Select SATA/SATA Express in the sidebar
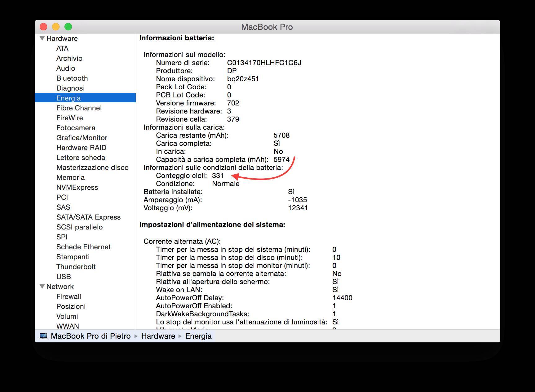 [88, 217]
